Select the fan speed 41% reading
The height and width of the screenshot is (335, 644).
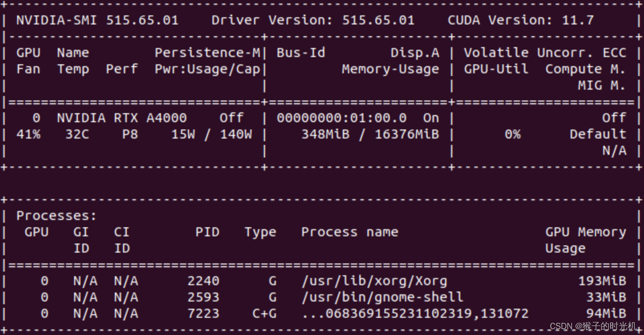pos(28,134)
